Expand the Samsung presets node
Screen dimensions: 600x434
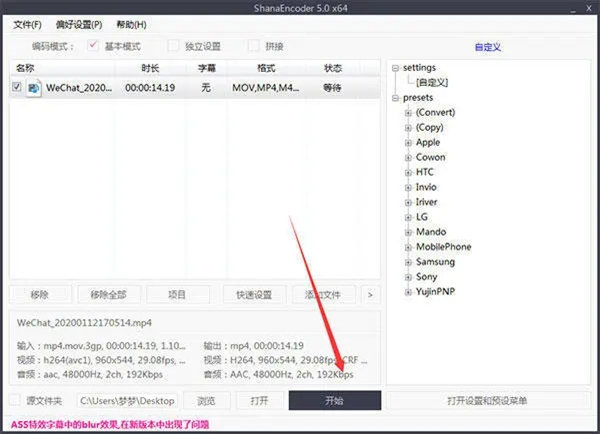coord(408,262)
